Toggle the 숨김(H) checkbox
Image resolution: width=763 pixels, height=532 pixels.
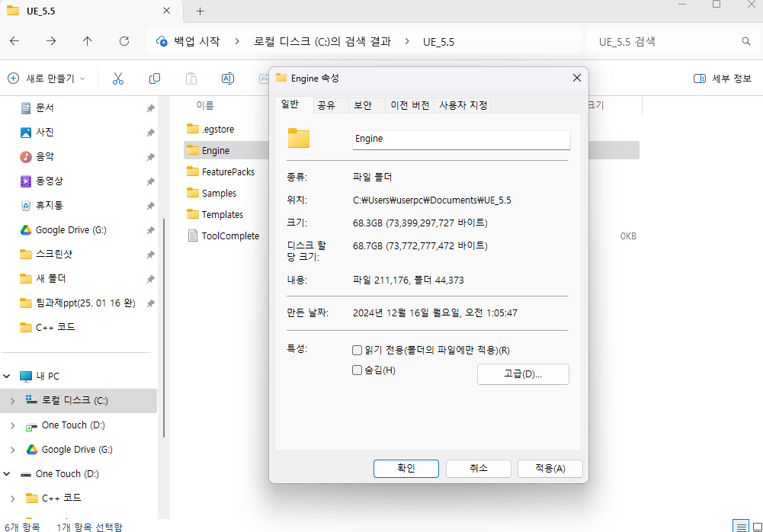coord(357,370)
